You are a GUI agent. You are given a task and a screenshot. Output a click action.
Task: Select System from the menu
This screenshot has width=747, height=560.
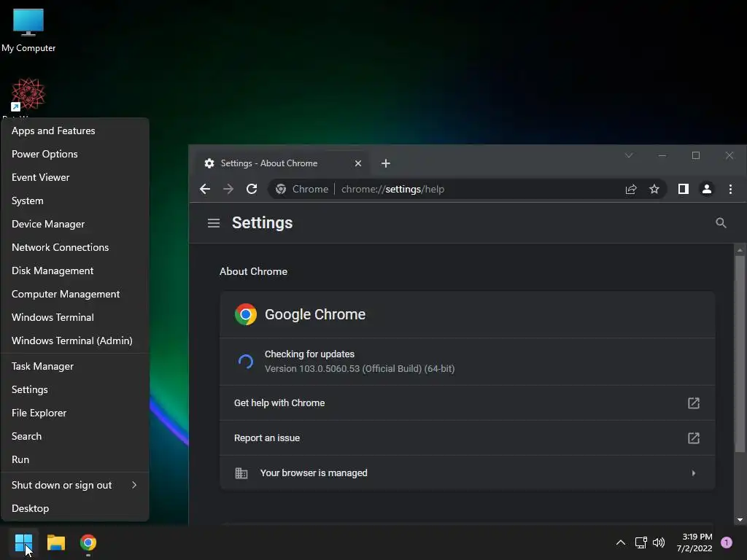coord(75,201)
